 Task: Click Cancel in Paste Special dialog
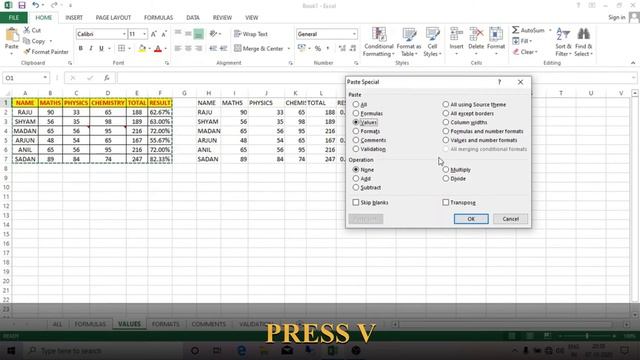511,219
